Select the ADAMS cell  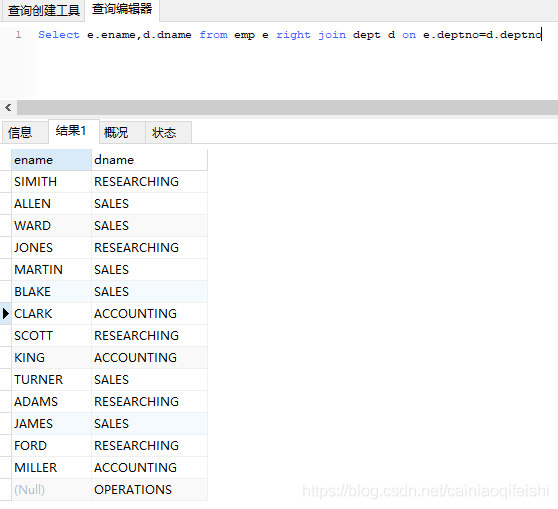coord(52,402)
